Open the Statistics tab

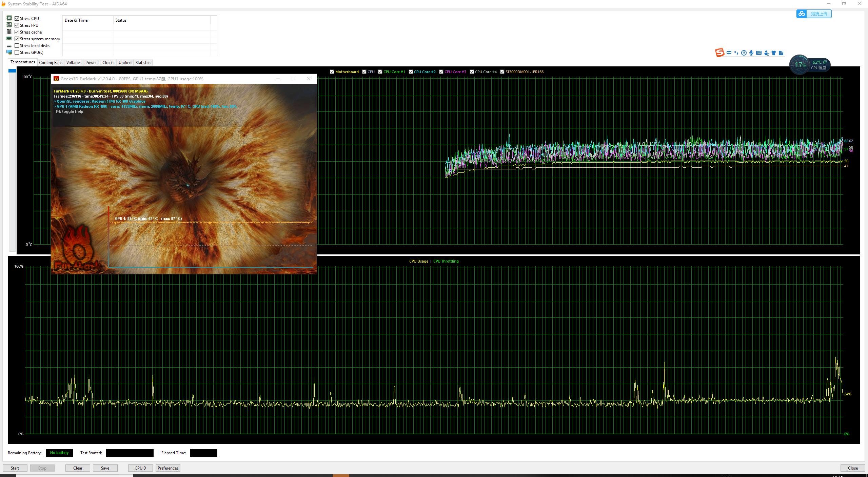click(143, 63)
